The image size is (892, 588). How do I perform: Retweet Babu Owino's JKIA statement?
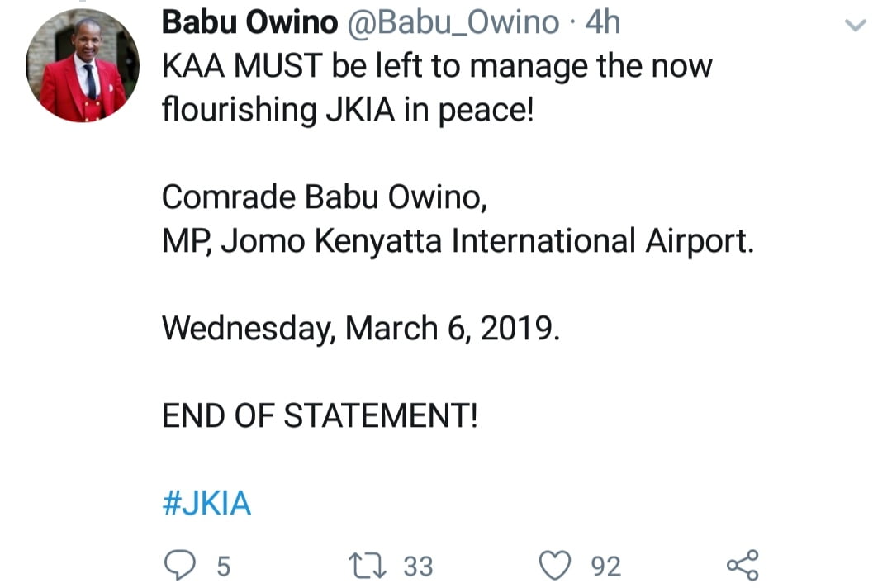click(367, 565)
